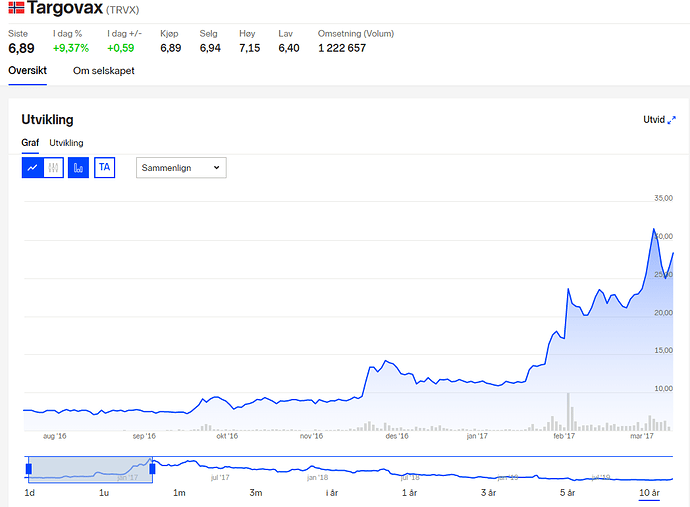Click the Lav value 6,40

(289, 48)
